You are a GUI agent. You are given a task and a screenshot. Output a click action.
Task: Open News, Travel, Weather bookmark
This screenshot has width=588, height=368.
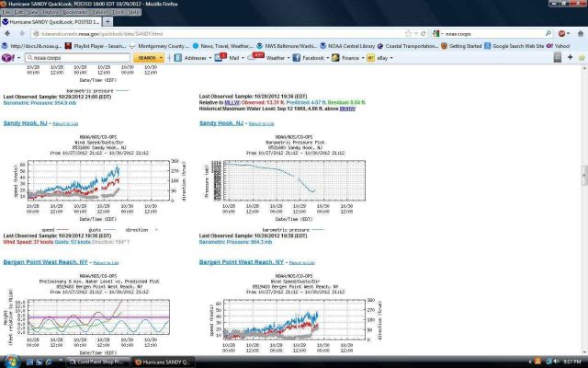click(x=222, y=46)
